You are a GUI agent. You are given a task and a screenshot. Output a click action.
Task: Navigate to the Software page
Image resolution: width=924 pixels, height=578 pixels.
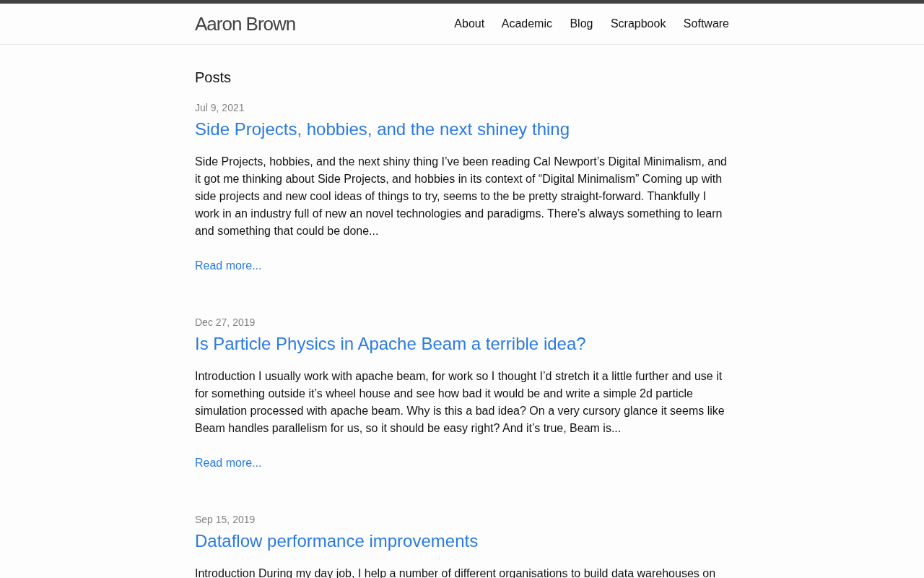(706, 24)
